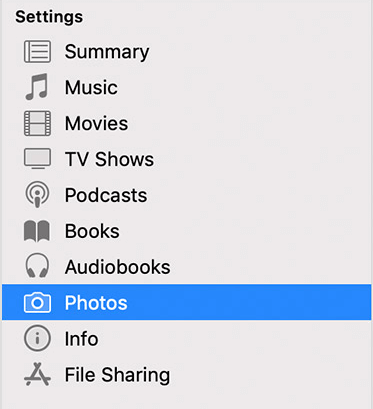Open the Info text entry
Viewport: 373px width, 409px height.
(x=81, y=339)
